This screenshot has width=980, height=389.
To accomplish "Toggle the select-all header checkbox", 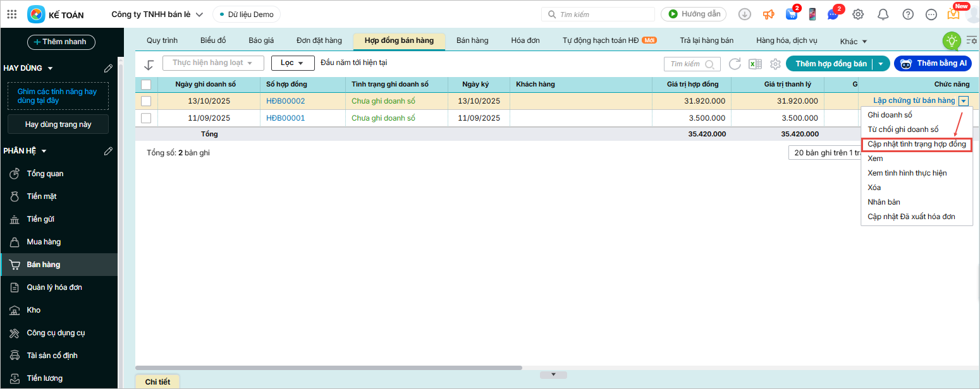I will pos(146,85).
